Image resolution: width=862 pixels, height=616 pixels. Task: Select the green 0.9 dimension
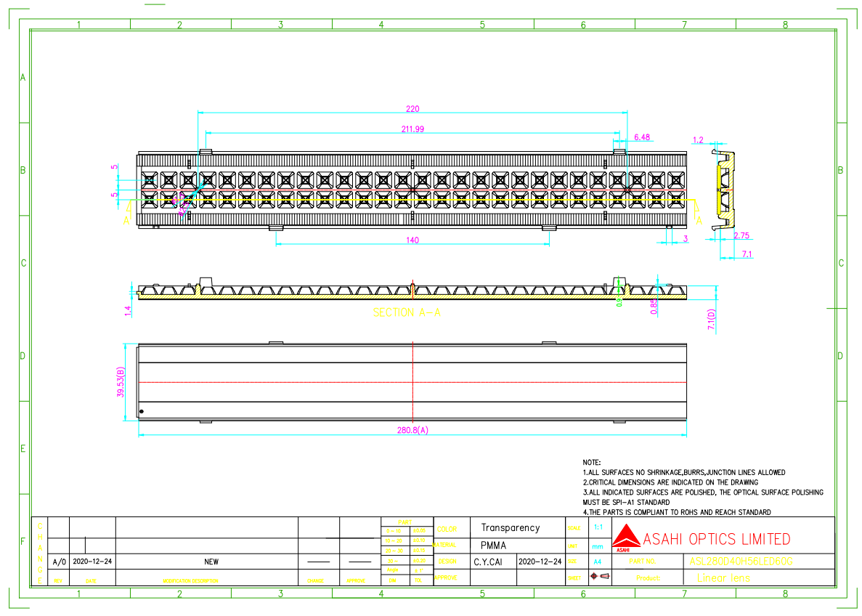(x=619, y=301)
